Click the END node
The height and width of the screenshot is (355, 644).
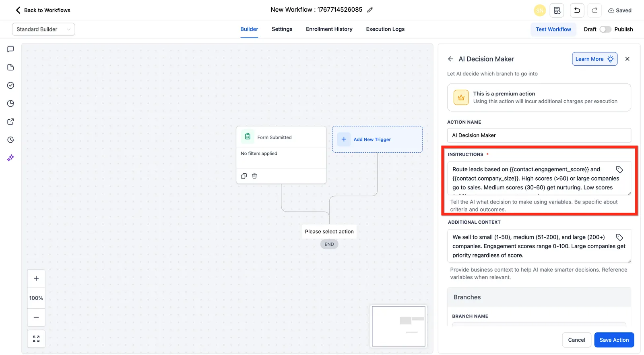tap(329, 244)
